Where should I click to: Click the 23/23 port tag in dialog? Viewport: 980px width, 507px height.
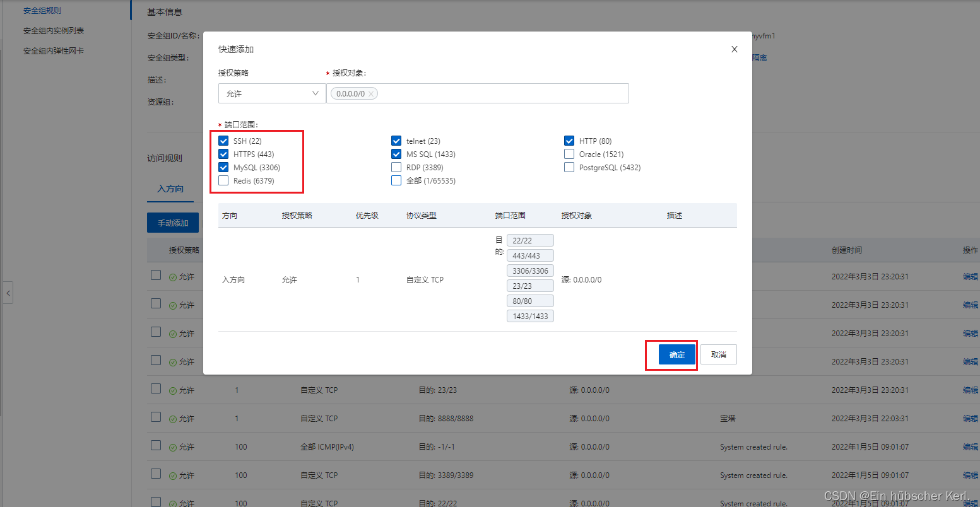(x=530, y=286)
